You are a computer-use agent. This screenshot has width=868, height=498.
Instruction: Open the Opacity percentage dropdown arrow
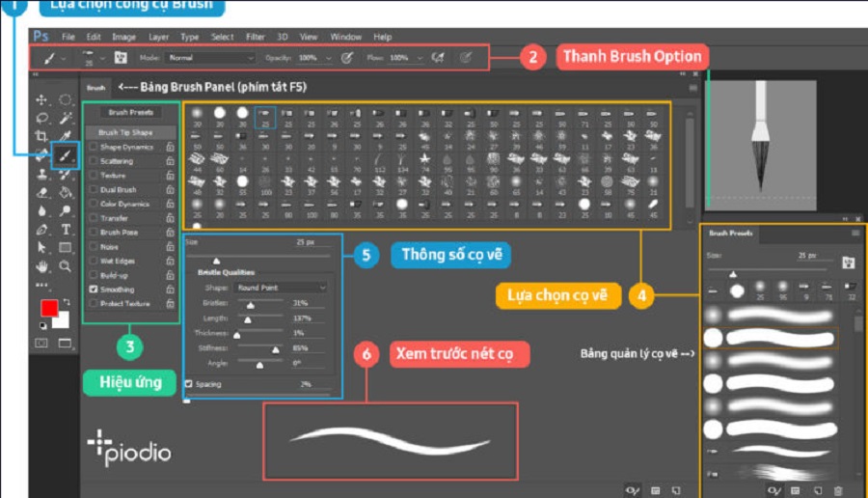point(328,58)
